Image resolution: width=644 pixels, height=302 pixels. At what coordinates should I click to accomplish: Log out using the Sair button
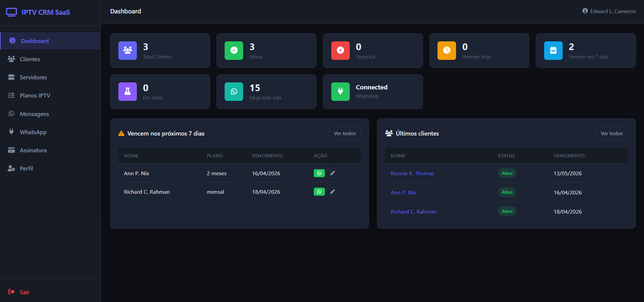tap(24, 292)
